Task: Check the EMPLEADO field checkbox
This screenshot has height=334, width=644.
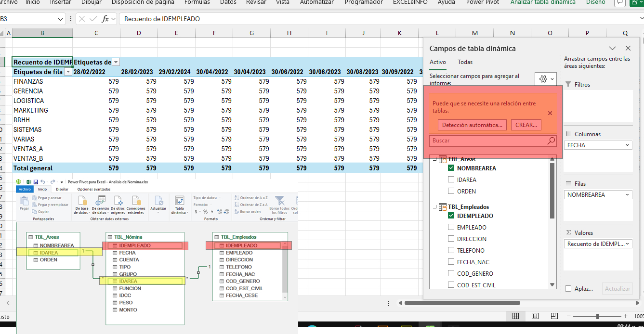Action: [451, 227]
